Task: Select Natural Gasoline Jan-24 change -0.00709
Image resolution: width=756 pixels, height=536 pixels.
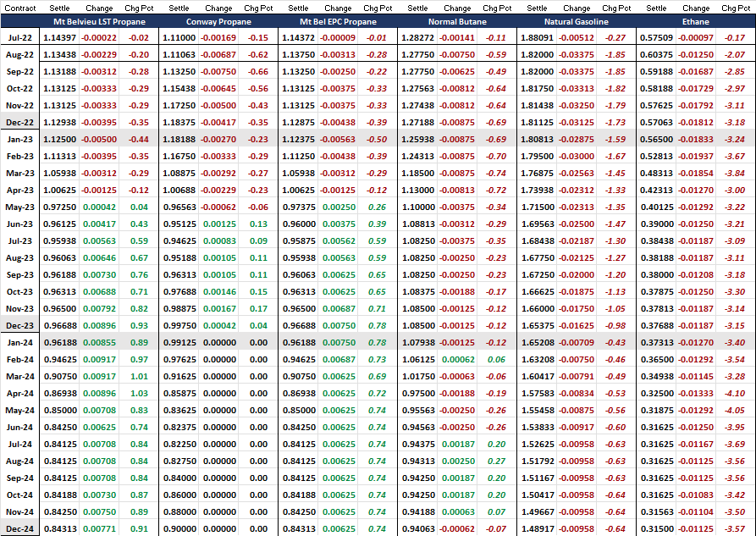Action: pos(577,343)
